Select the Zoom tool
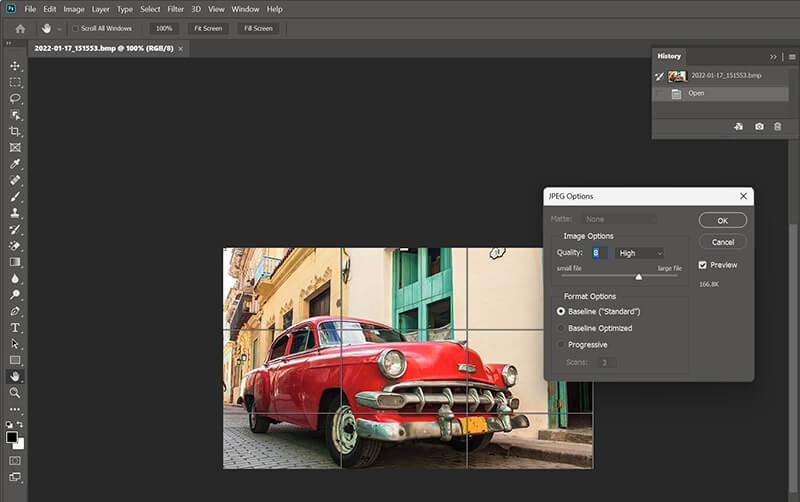 coord(15,392)
